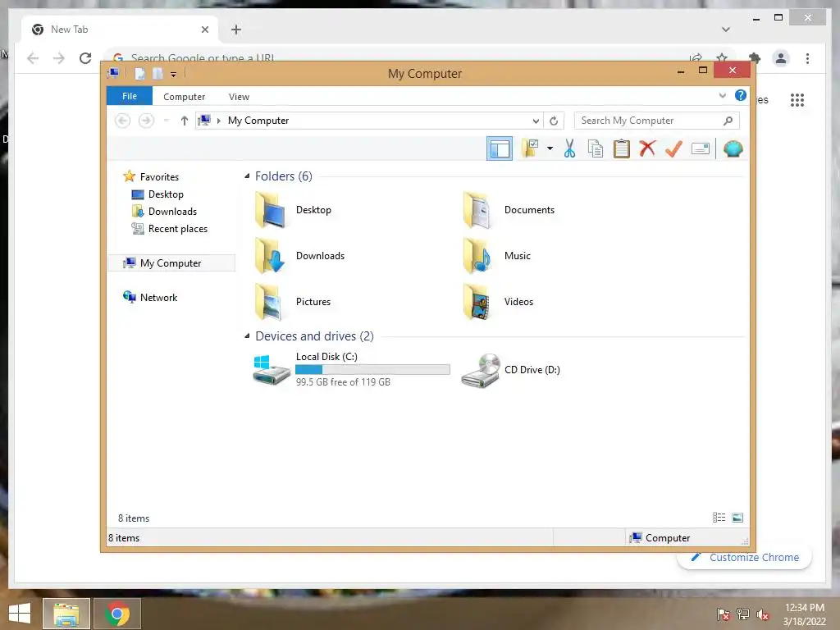Select the Local Disk (C:) drive
This screenshot has width=840, height=630.
[351, 369]
